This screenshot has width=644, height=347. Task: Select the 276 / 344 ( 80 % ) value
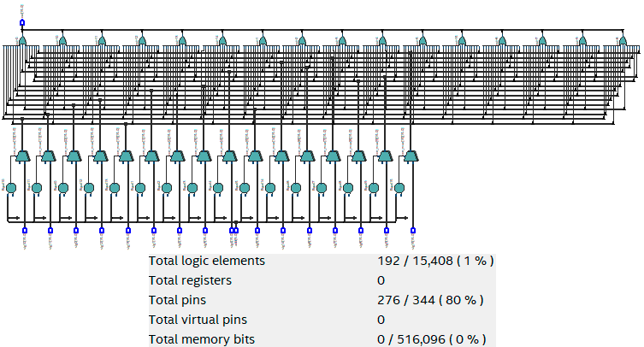[x=431, y=300]
